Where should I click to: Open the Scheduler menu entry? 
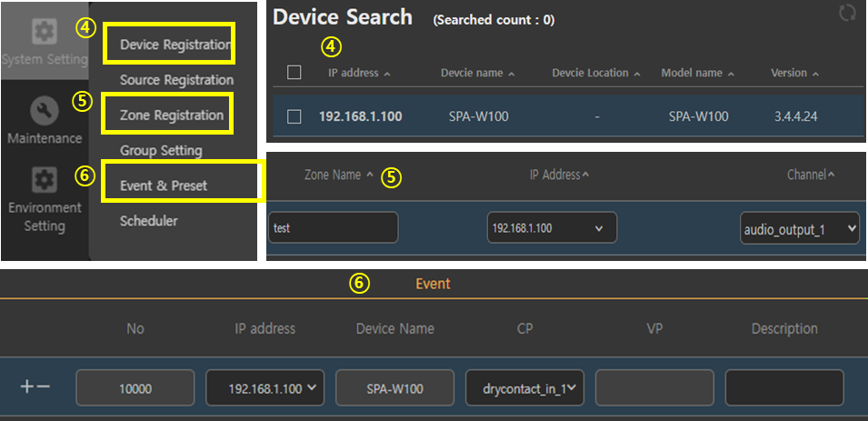coord(148,221)
